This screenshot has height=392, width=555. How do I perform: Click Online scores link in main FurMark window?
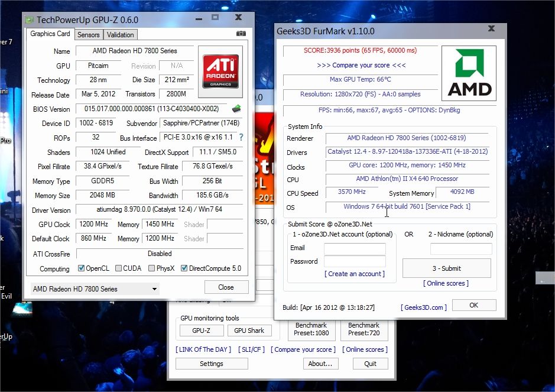coord(365,349)
